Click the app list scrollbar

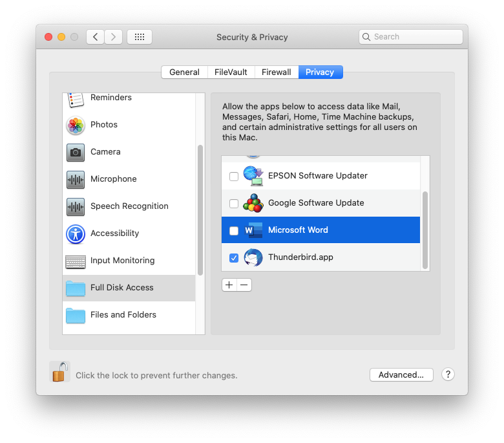[425, 230]
